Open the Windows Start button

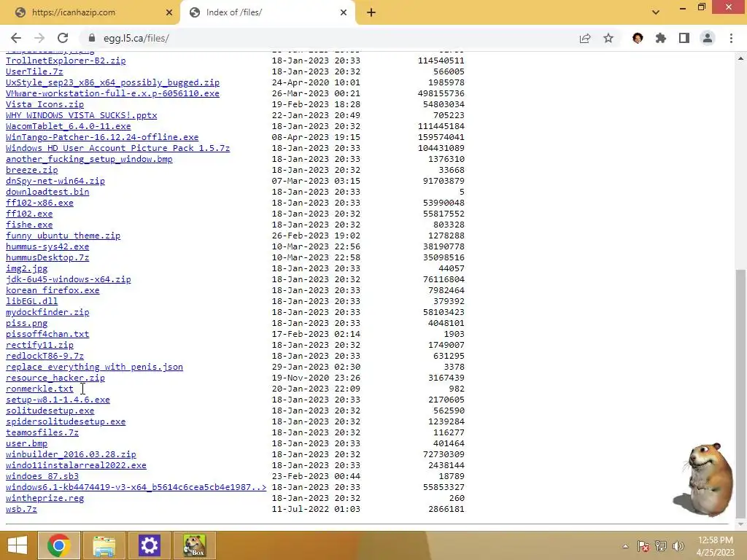[18, 545]
